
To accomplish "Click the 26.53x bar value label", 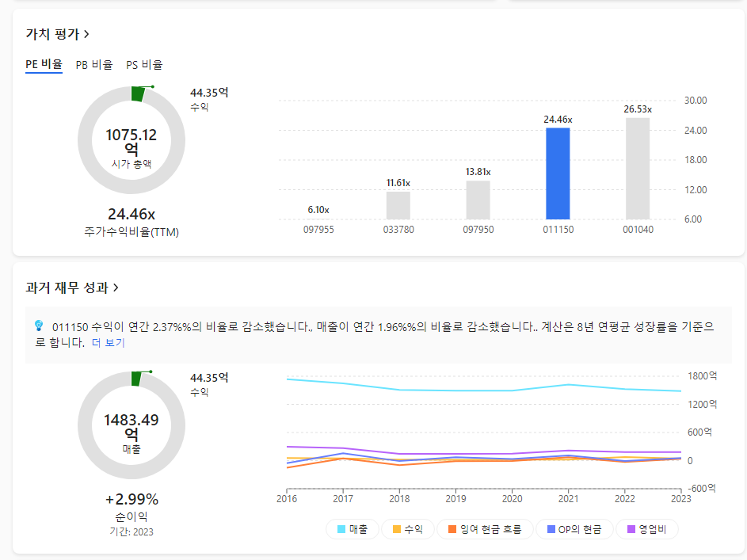I will tap(638, 109).
